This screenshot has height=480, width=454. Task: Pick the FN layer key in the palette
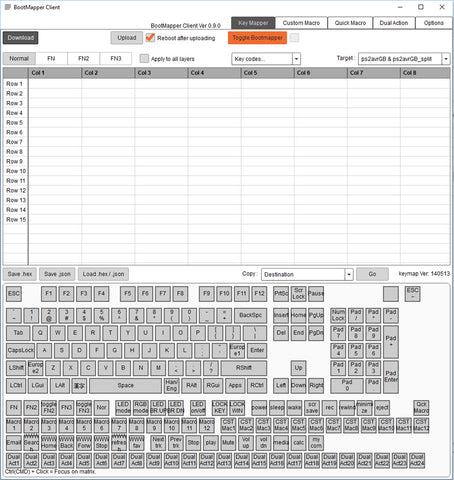click(x=14, y=407)
